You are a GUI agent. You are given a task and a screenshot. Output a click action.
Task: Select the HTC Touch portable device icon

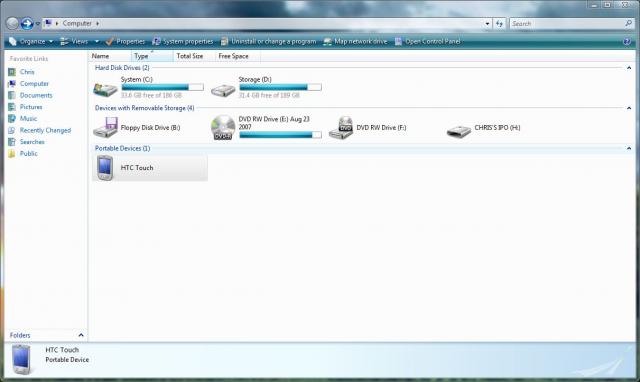click(105, 168)
